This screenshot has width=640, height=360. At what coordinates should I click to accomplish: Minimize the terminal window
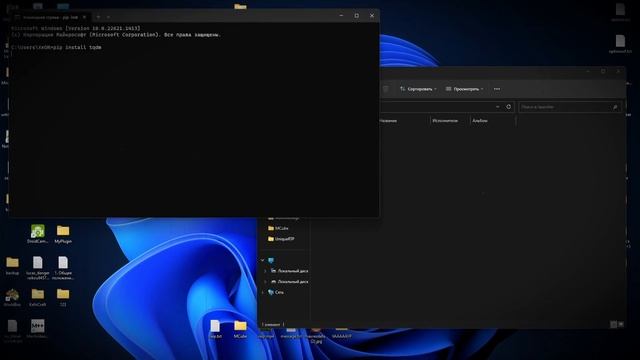341,16
